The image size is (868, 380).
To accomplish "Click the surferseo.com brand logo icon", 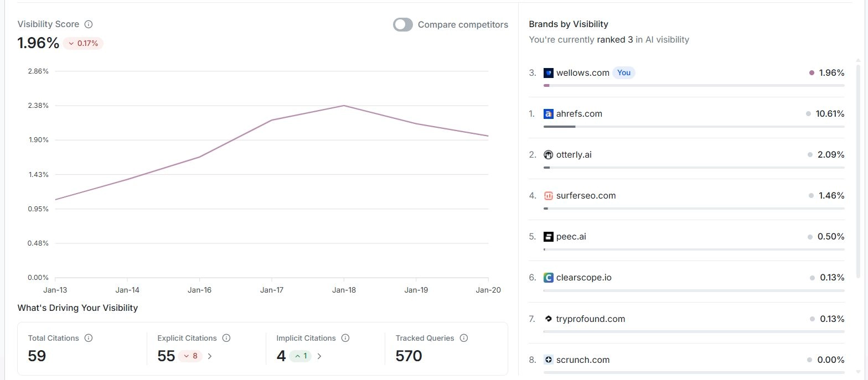I will (x=549, y=196).
